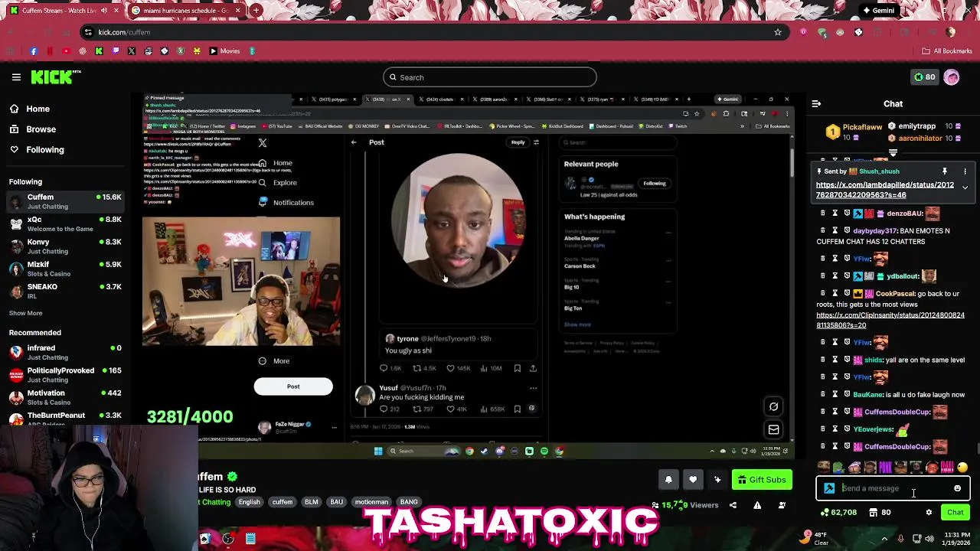The width and height of the screenshot is (980, 551).
Task: Open the pinned x.com lambdapilled link
Action: pyautogui.click(x=885, y=190)
